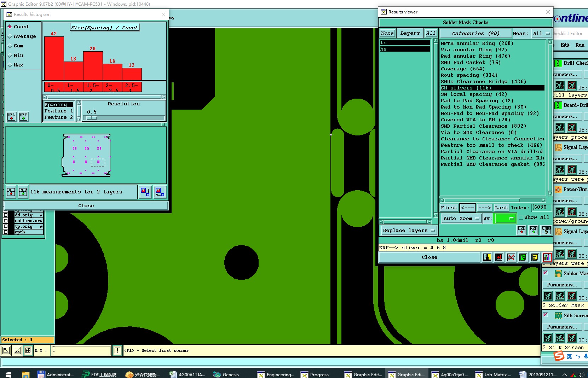
Task: Open the Layers tab in Results viewer
Action: 410,33
